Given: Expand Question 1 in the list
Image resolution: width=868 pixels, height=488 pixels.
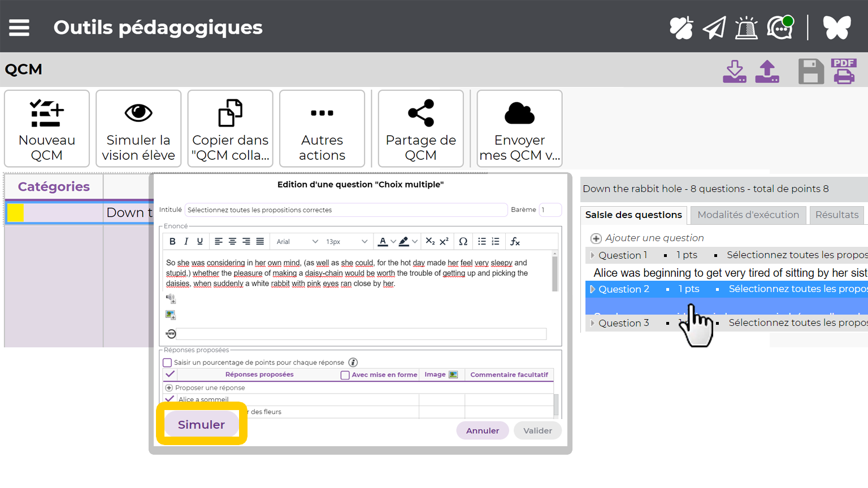Looking at the screenshot, I should [x=592, y=255].
